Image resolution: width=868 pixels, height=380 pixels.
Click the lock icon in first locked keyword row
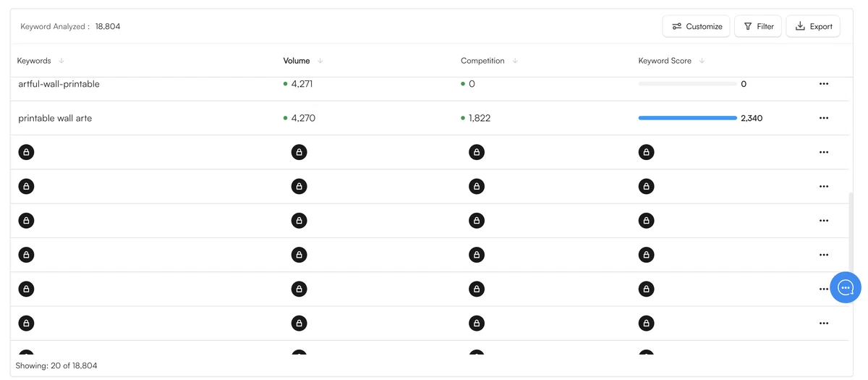pyautogui.click(x=26, y=152)
